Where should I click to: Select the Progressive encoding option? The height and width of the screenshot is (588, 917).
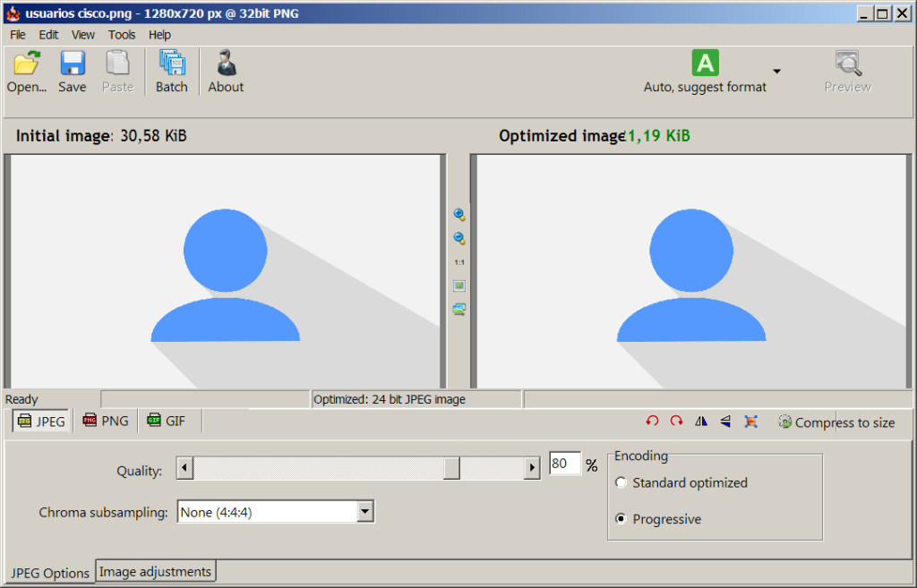[x=621, y=519]
